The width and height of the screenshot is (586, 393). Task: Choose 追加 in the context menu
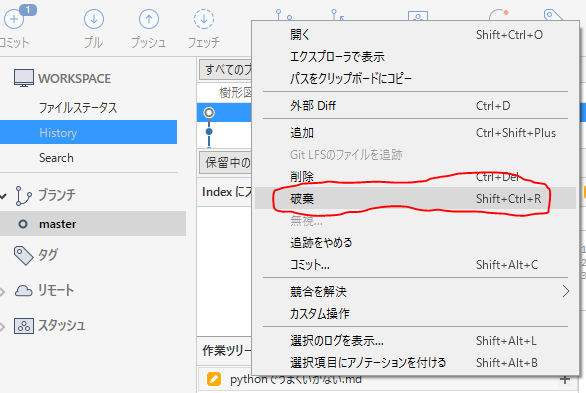click(x=416, y=133)
